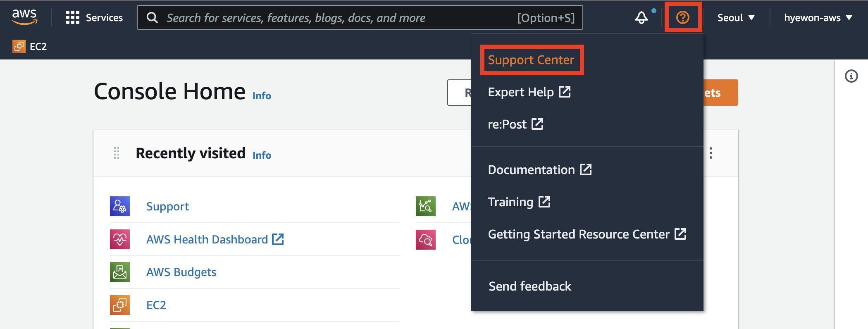Image resolution: width=868 pixels, height=329 pixels.
Task: Open AWS Health Dashboard link
Action: click(215, 239)
